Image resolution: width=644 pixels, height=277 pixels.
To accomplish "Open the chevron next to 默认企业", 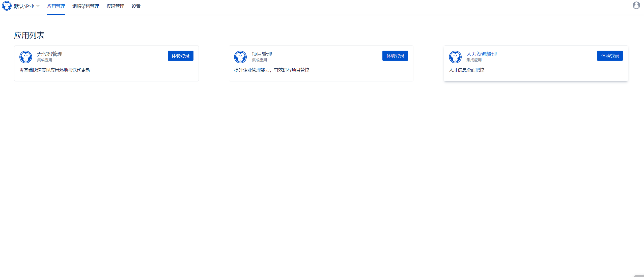I will pos(38,6).
